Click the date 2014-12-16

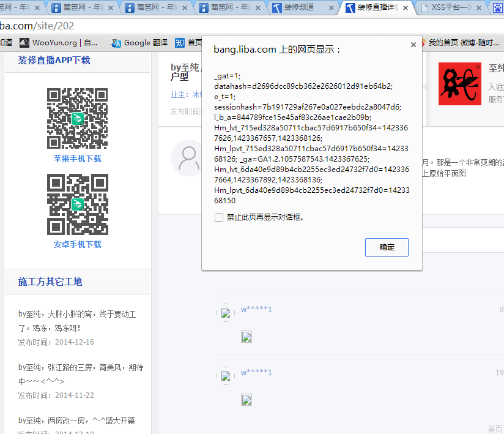point(75,342)
